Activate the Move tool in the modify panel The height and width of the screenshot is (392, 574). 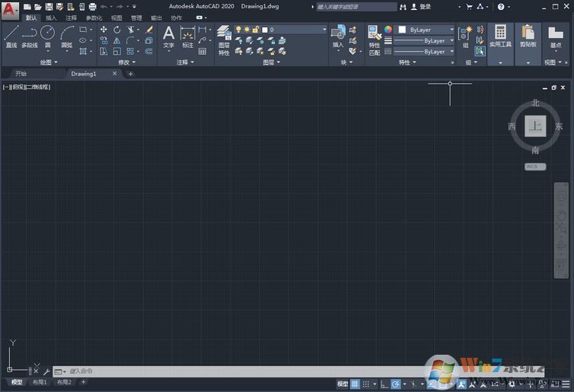(104, 29)
